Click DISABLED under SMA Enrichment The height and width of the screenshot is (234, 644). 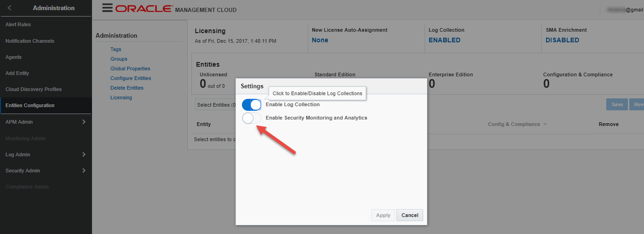562,40
